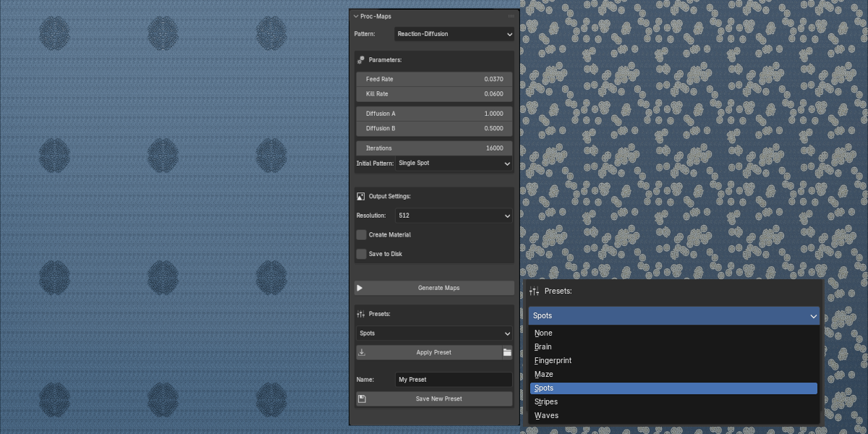Screen dimensions: 868x434
Task: Click the gears icon beside Parameters
Action: pyautogui.click(x=361, y=60)
